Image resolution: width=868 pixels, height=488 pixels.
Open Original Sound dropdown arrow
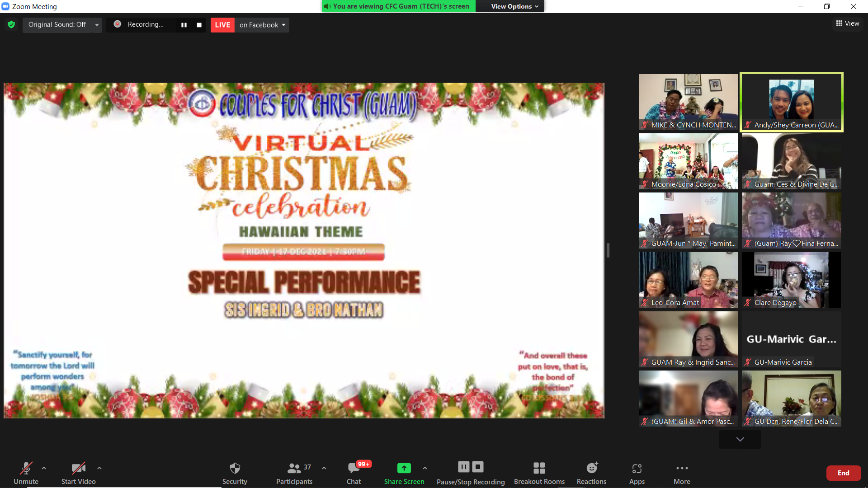coord(97,25)
